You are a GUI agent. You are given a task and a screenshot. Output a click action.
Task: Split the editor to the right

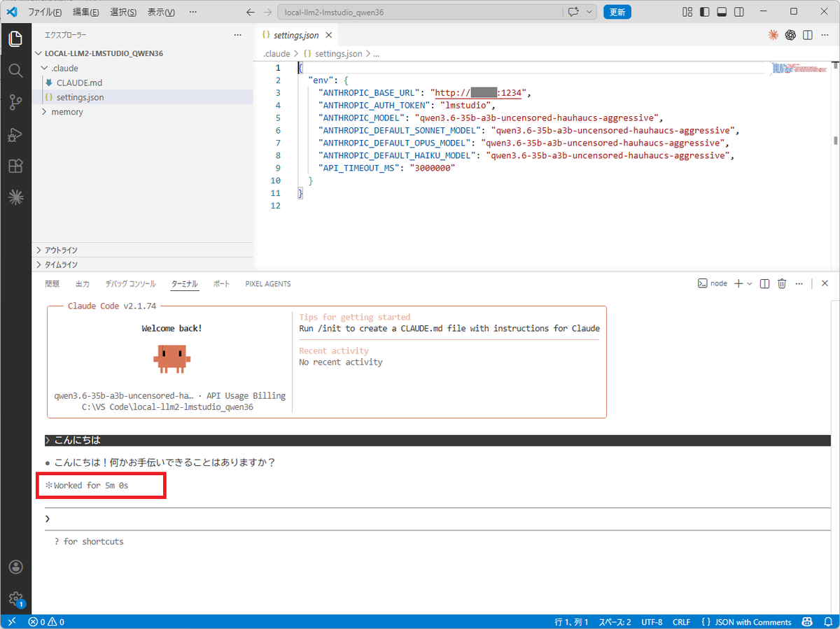pyautogui.click(x=807, y=35)
